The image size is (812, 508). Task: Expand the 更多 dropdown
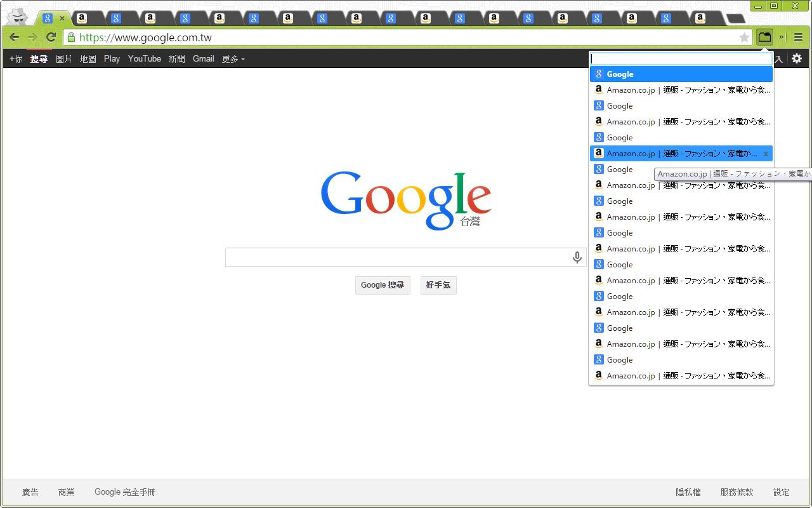233,58
